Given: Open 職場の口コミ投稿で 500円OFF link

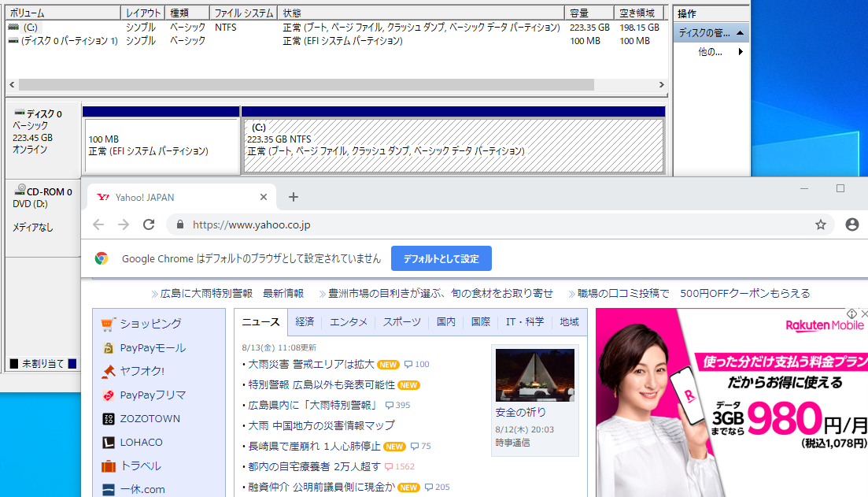Looking at the screenshot, I should pyautogui.click(x=693, y=293).
